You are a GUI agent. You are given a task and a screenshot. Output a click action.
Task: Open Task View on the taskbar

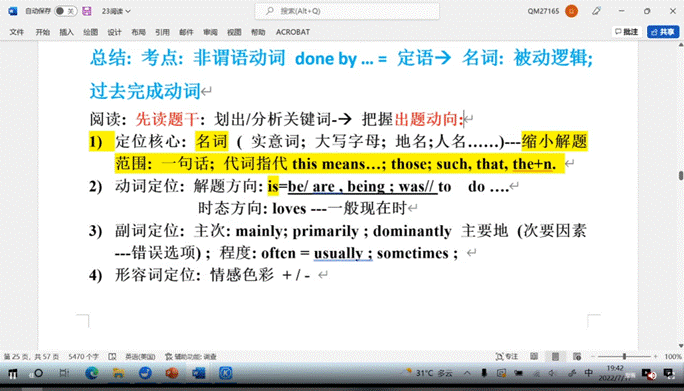pos(64,373)
